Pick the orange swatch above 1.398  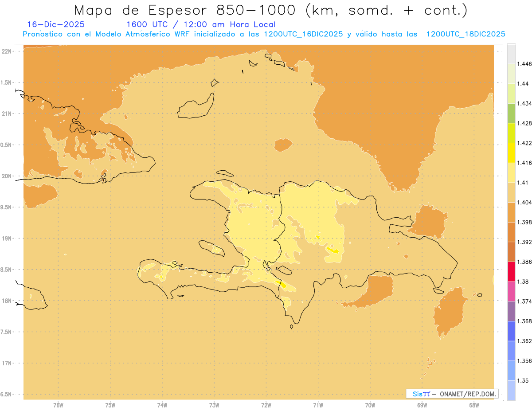tap(511, 212)
